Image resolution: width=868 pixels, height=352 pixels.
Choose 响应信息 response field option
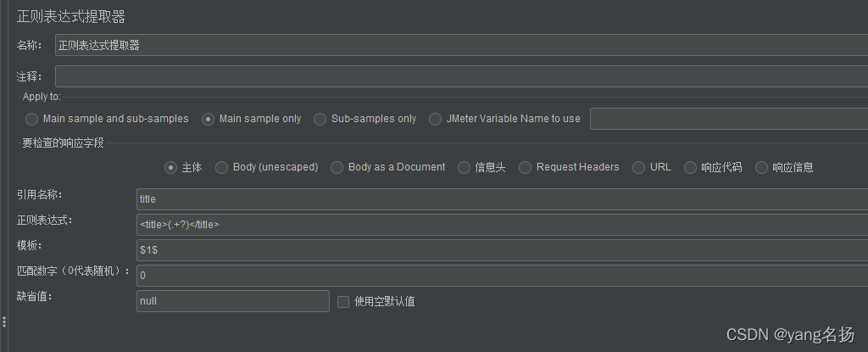coord(762,167)
